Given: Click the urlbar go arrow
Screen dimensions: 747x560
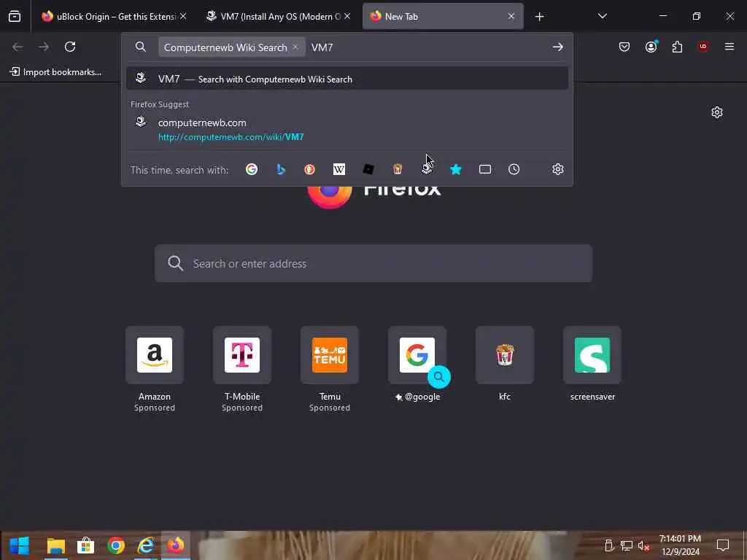Looking at the screenshot, I should 558,47.
